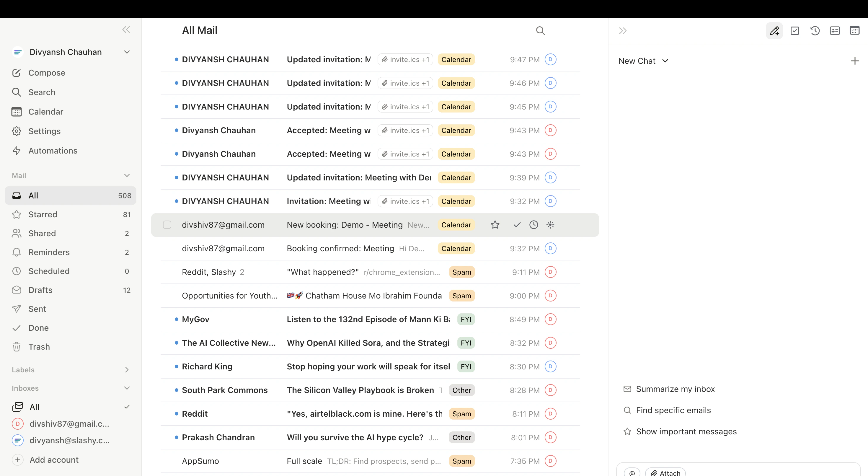Expand the Labels section
868x476 pixels.
127,369
